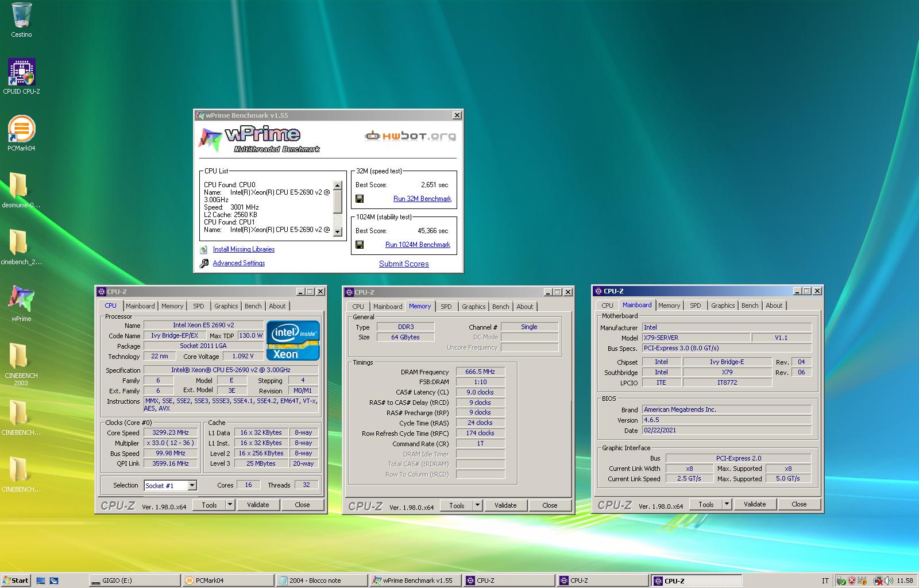The height and width of the screenshot is (588, 919).
Task: Click Advanced Settings link in wPrime
Action: (239, 264)
